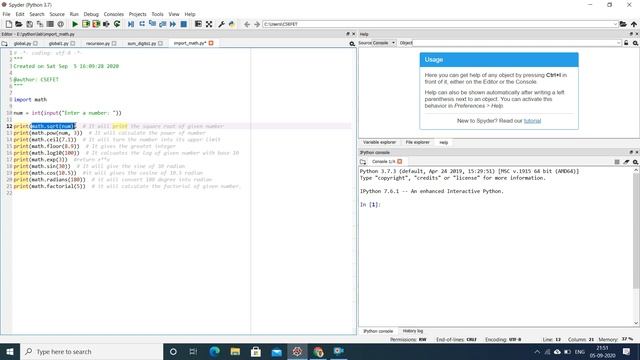Open Microsoft Edge from taskbar

[x=214, y=352]
